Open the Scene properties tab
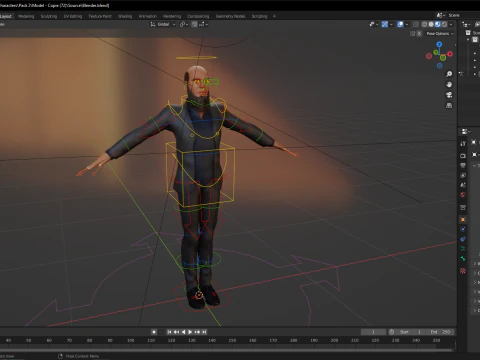 tap(463, 185)
